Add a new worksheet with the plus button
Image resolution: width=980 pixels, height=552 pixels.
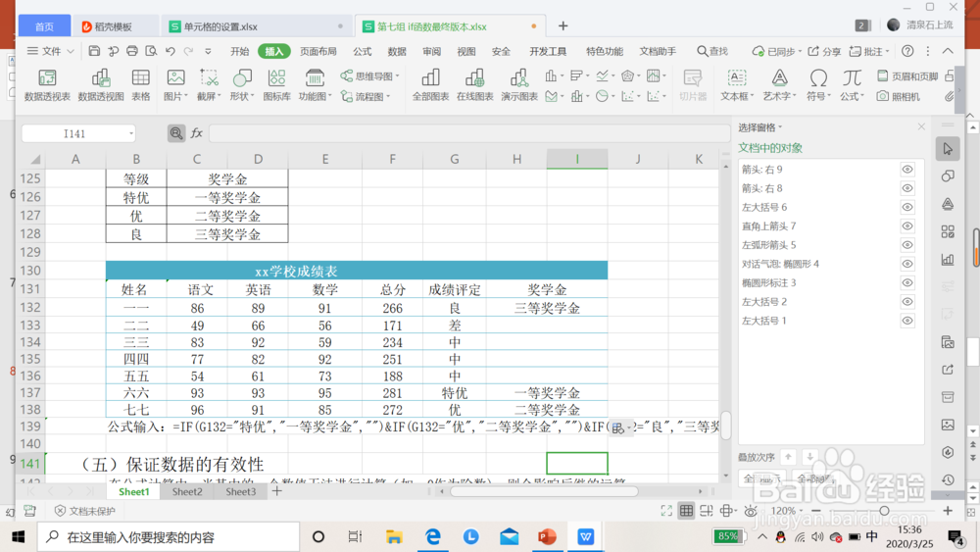pos(277,491)
